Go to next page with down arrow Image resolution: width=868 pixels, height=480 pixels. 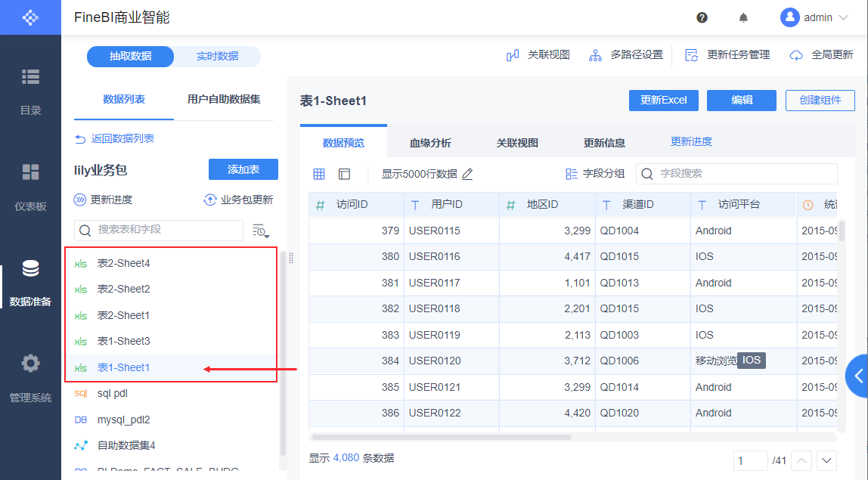click(826, 460)
